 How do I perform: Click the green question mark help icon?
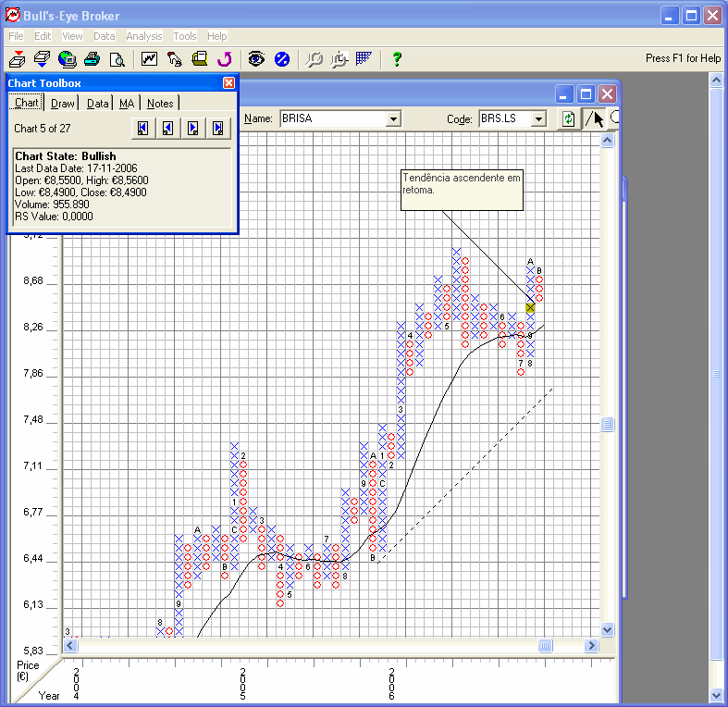click(397, 59)
